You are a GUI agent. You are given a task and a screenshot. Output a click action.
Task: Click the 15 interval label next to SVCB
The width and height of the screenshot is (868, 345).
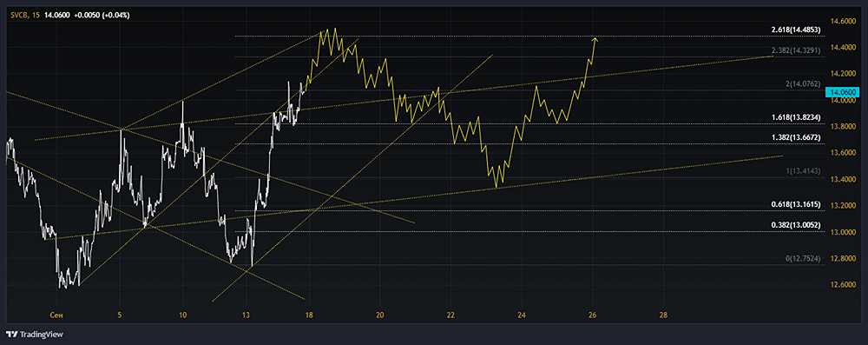tap(36, 15)
